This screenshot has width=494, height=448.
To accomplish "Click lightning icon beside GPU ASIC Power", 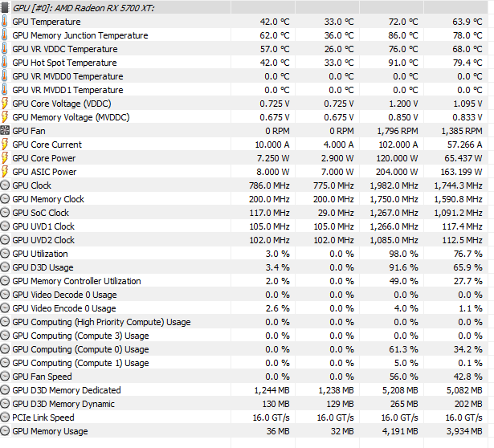I will [5, 172].
